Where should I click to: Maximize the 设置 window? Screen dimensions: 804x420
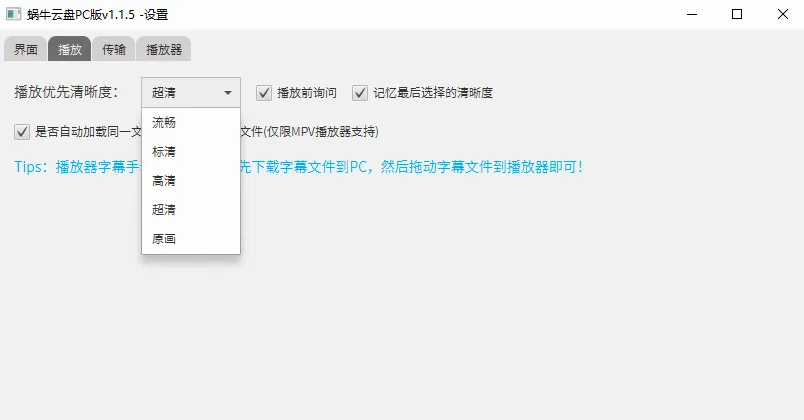pos(737,14)
